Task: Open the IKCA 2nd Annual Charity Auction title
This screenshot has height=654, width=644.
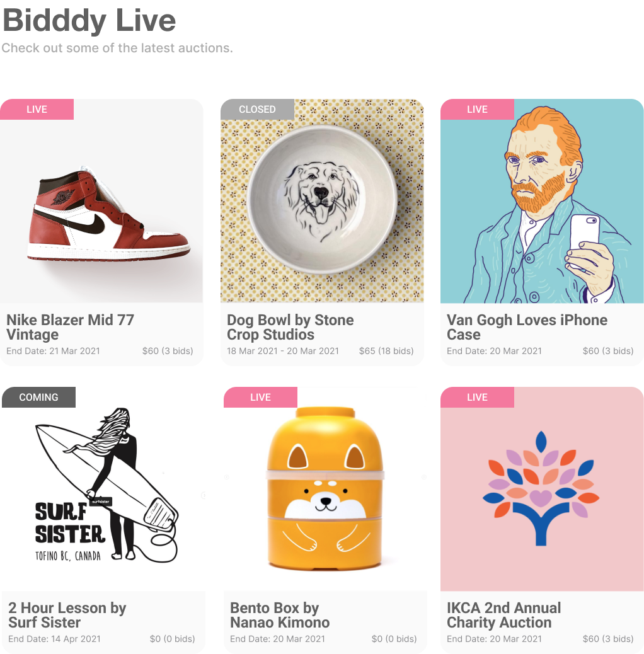Action: 503,615
